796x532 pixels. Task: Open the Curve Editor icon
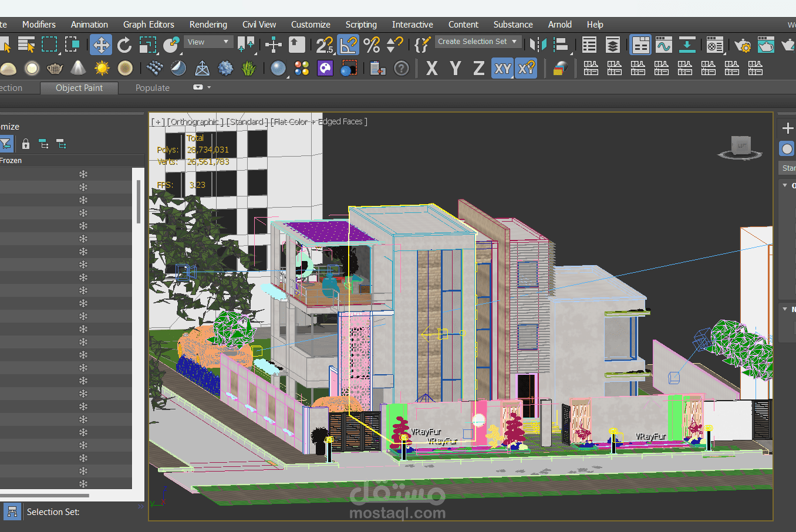coord(663,45)
